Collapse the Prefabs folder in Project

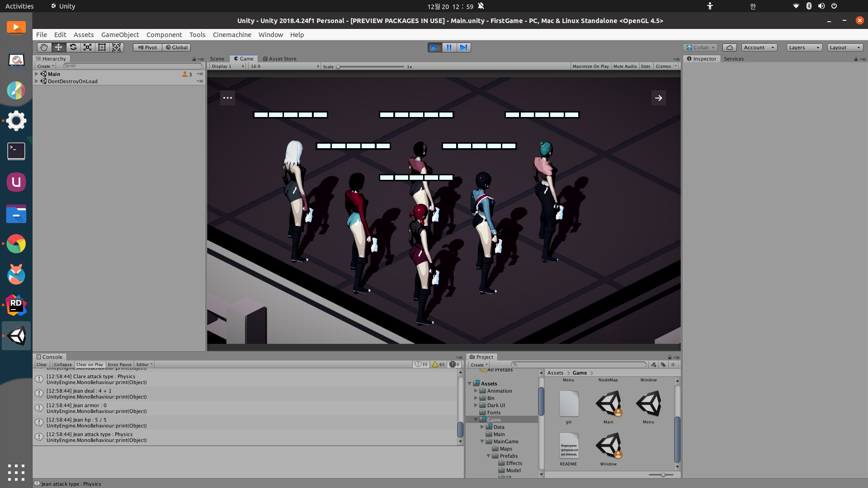(x=488, y=456)
